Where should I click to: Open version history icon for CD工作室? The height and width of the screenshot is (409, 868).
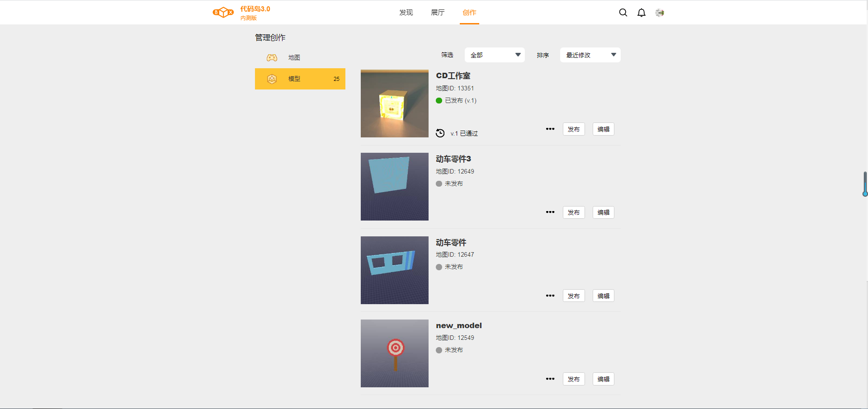[x=440, y=133]
